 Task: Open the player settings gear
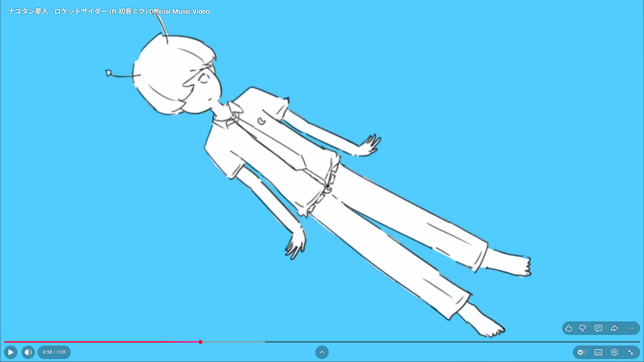(614, 352)
